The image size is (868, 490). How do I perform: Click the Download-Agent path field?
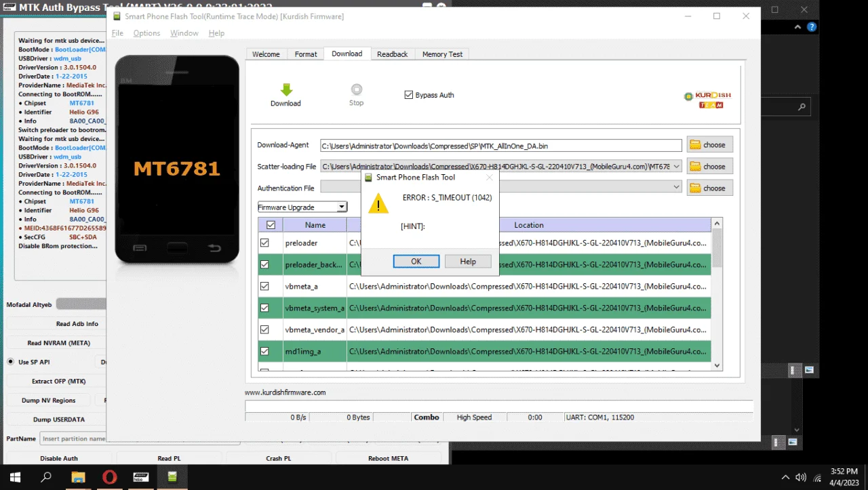[501, 145]
